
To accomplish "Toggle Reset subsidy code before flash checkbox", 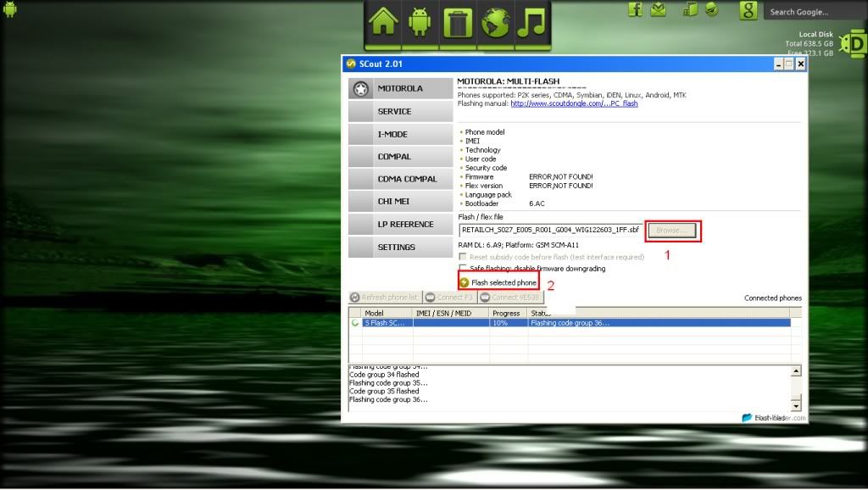I will tap(463, 257).
